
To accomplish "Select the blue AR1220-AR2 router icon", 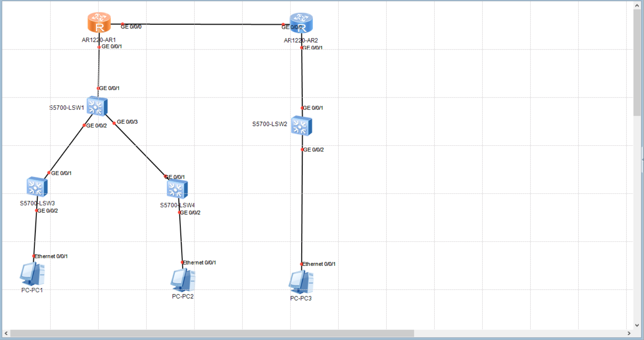I will click(301, 23).
